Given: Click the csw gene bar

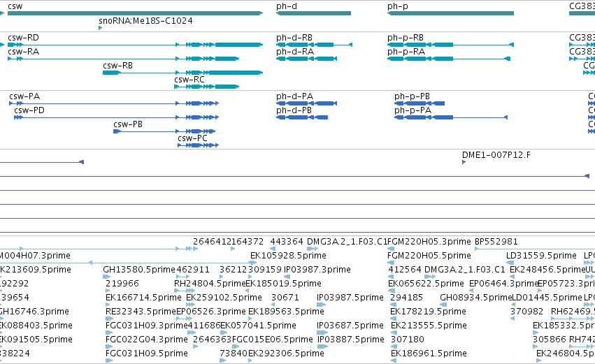Looking at the screenshot, I should click(x=135, y=13).
